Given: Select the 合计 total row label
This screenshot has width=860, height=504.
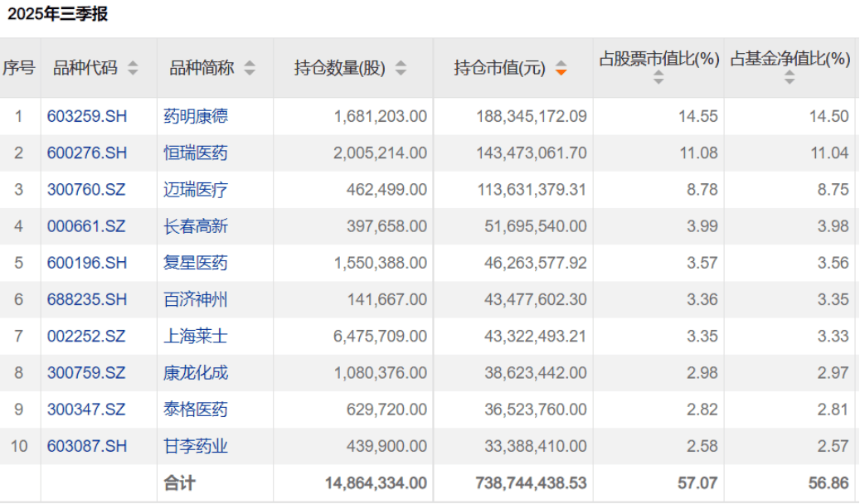Looking at the screenshot, I should click(179, 483).
